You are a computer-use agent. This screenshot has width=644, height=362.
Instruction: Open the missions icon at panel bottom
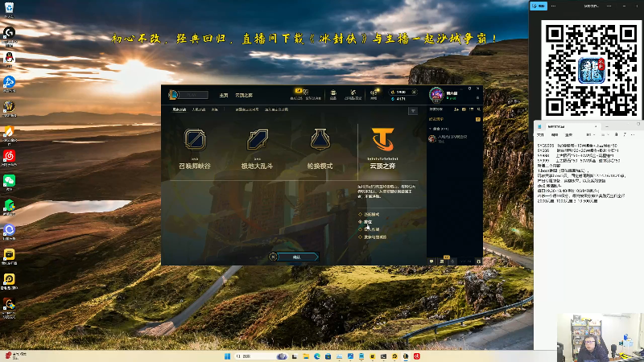coord(442,261)
